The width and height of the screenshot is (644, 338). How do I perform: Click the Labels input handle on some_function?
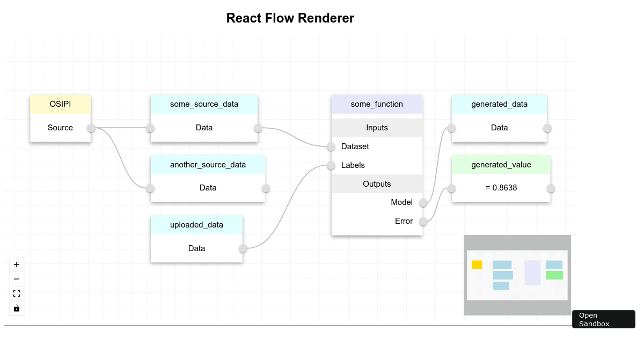pos(331,165)
